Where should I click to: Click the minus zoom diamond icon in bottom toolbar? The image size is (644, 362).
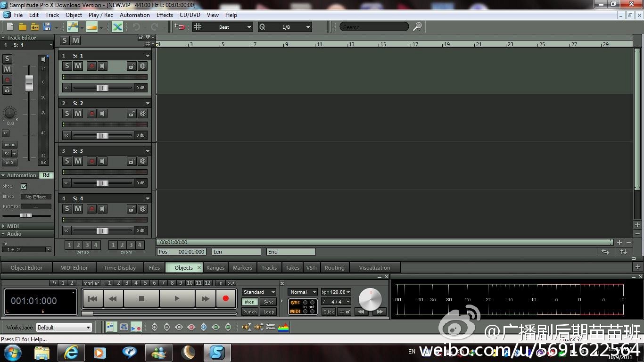[167, 327]
